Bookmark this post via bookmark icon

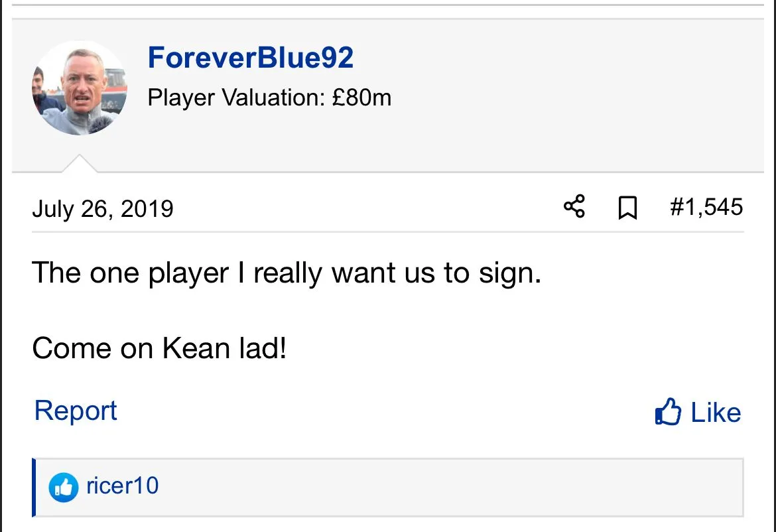(x=627, y=208)
